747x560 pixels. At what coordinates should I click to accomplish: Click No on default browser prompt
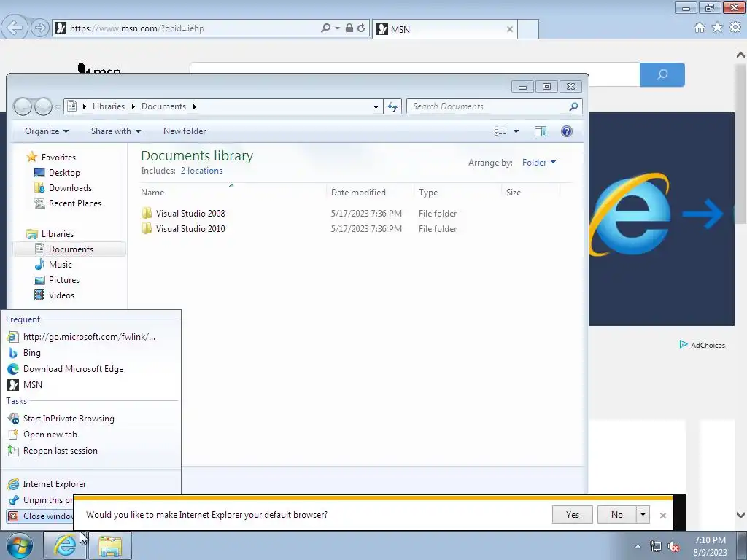coord(616,515)
